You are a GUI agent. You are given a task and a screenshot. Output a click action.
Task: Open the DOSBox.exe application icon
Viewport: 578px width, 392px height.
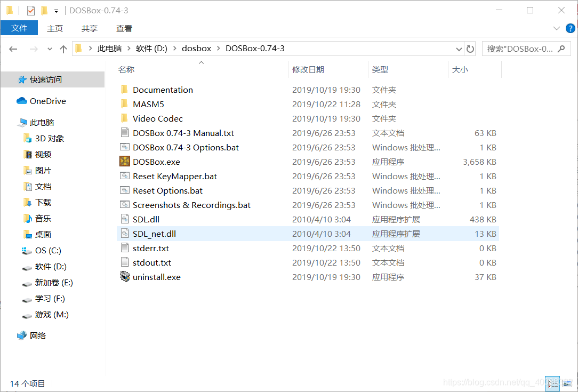coord(125,162)
